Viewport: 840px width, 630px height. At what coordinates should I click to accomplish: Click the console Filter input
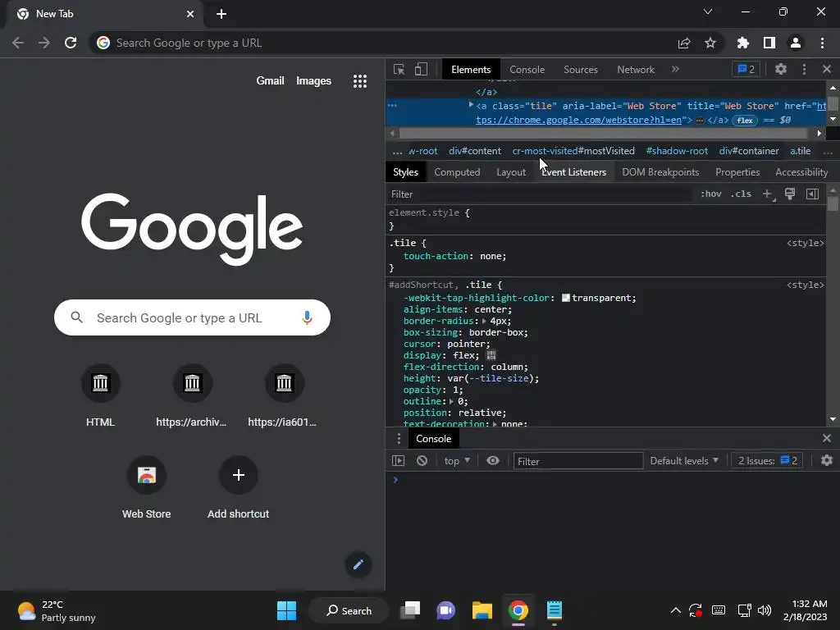pyautogui.click(x=578, y=461)
